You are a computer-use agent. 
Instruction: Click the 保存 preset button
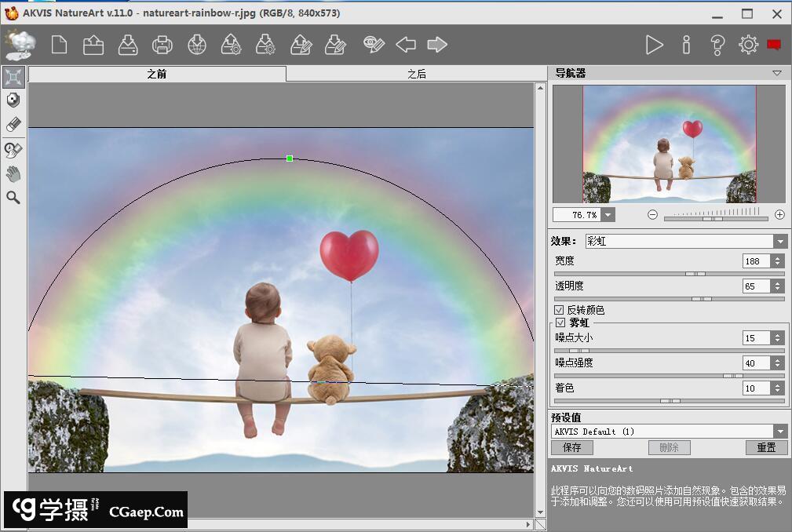pyautogui.click(x=572, y=447)
